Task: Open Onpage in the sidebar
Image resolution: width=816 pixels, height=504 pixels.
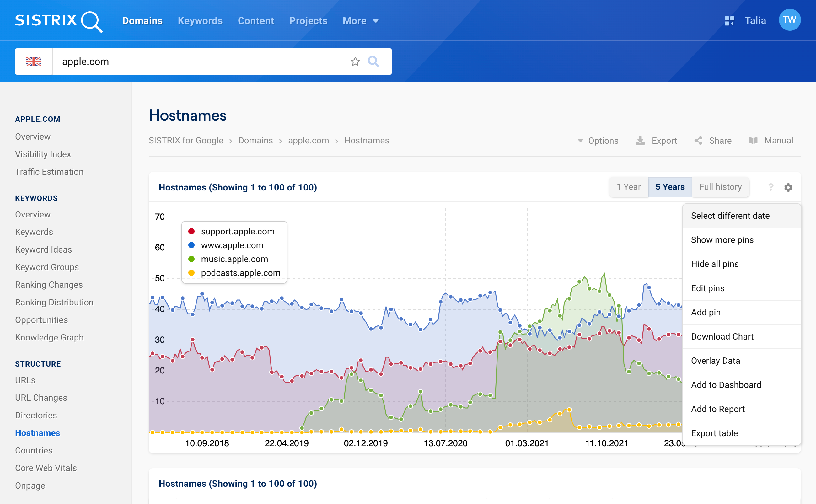Action: click(x=30, y=486)
